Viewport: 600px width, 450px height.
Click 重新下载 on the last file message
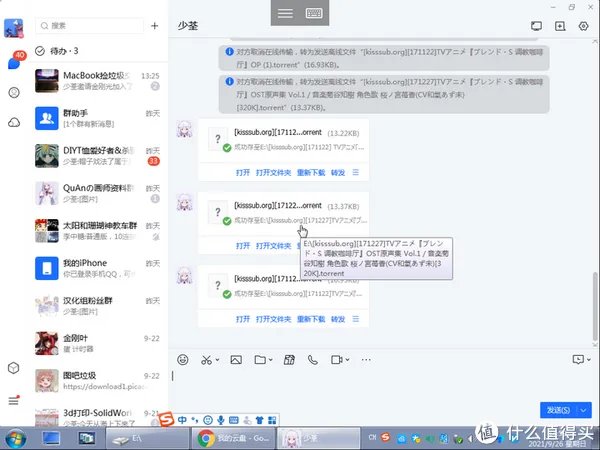pyautogui.click(x=311, y=319)
